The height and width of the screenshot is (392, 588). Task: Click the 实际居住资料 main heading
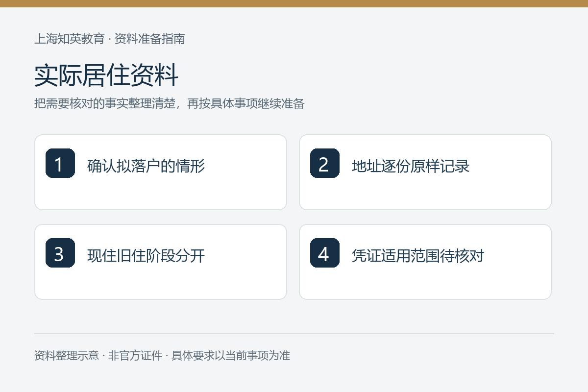(x=106, y=76)
